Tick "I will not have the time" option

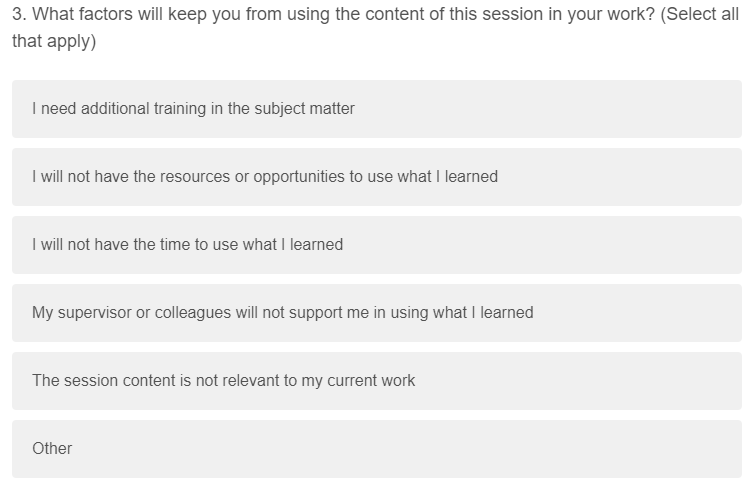tap(187, 244)
